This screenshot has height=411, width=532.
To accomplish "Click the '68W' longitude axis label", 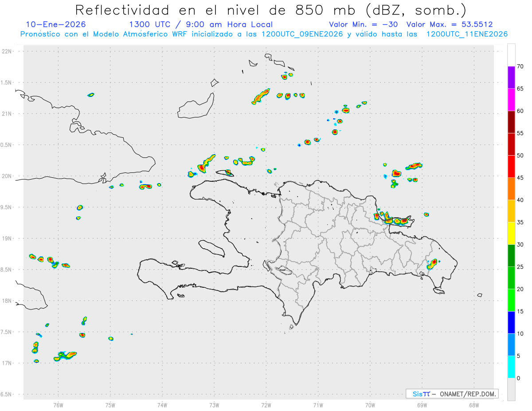I will [x=474, y=404].
